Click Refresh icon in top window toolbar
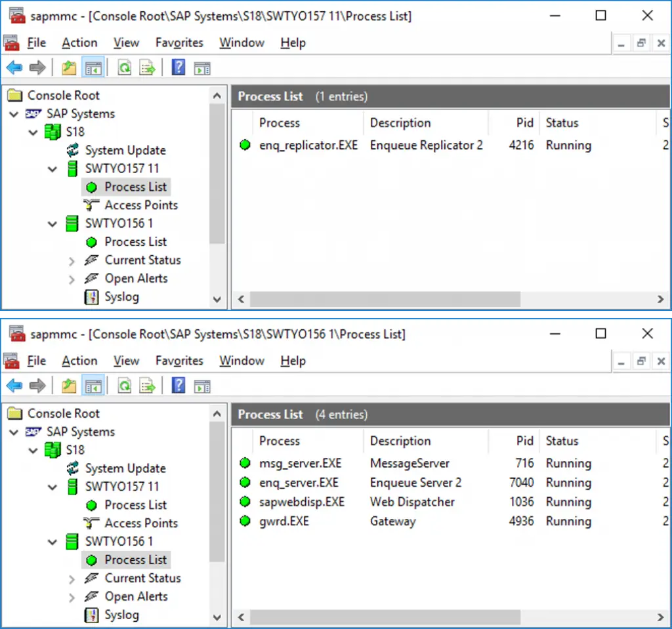This screenshot has width=672, height=629. 124,68
